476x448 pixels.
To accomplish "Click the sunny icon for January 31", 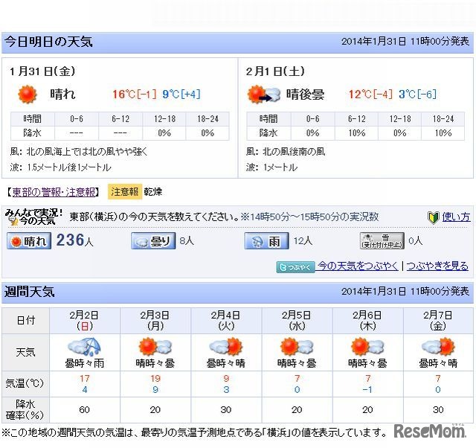I will pos(28,95).
